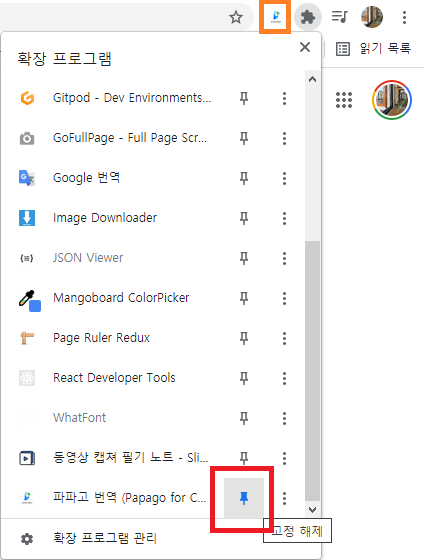The width and height of the screenshot is (424, 560).
Task: Pin JSON Viewer to the toolbar
Action: coord(244,258)
